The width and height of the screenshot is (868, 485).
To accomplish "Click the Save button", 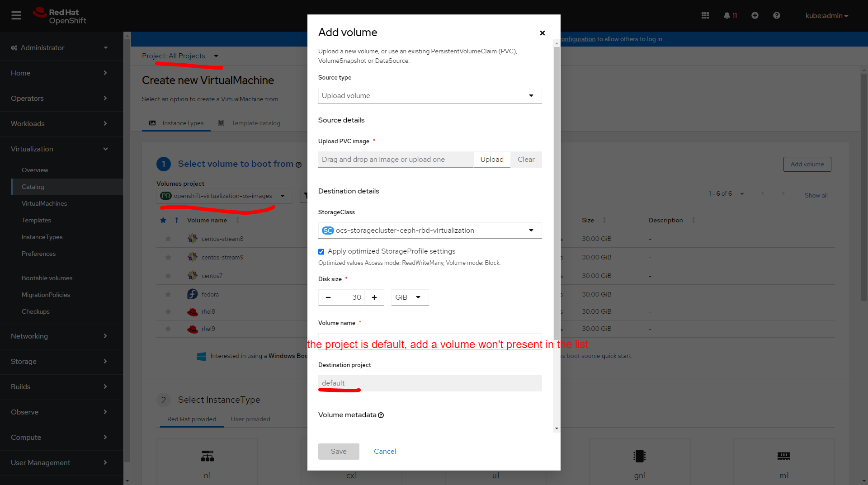I will point(339,452).
